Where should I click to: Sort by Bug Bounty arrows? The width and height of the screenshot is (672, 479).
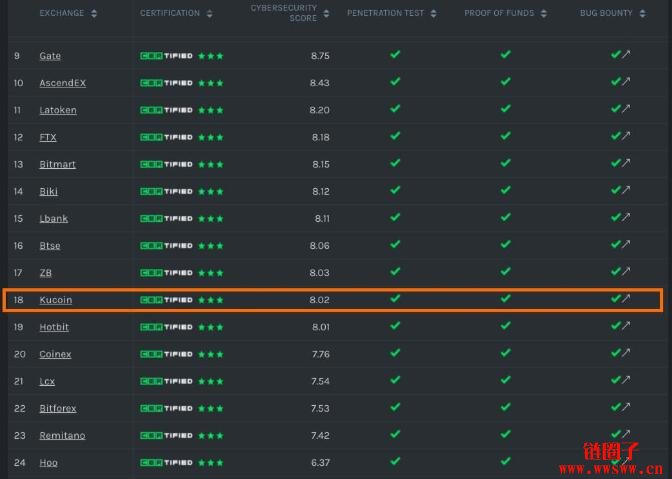642,13
